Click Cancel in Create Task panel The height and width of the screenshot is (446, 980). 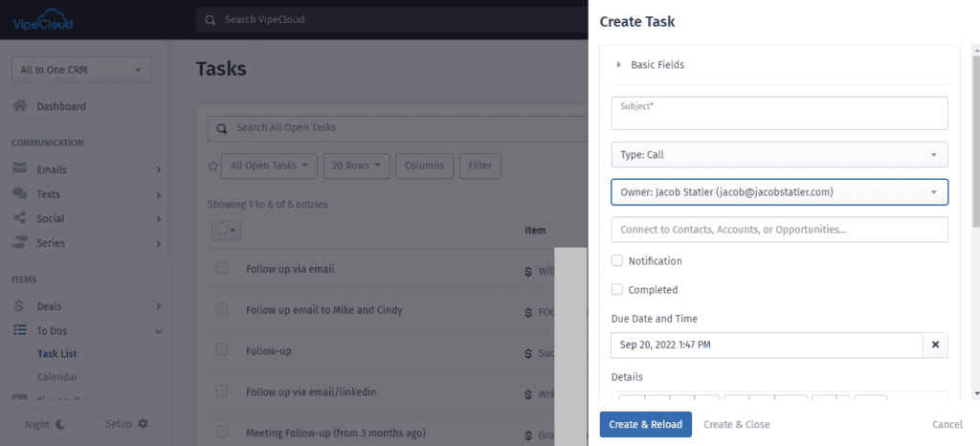click(x=947, y=424)
